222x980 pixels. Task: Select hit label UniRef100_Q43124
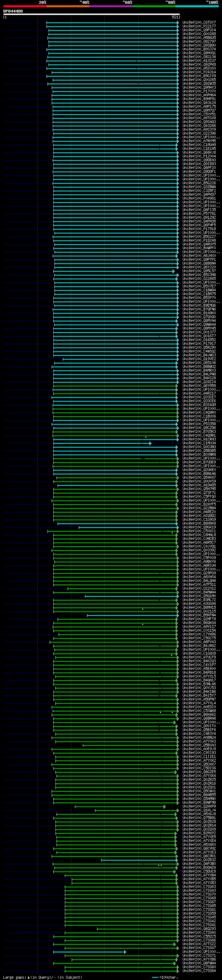tap(199, 103)
